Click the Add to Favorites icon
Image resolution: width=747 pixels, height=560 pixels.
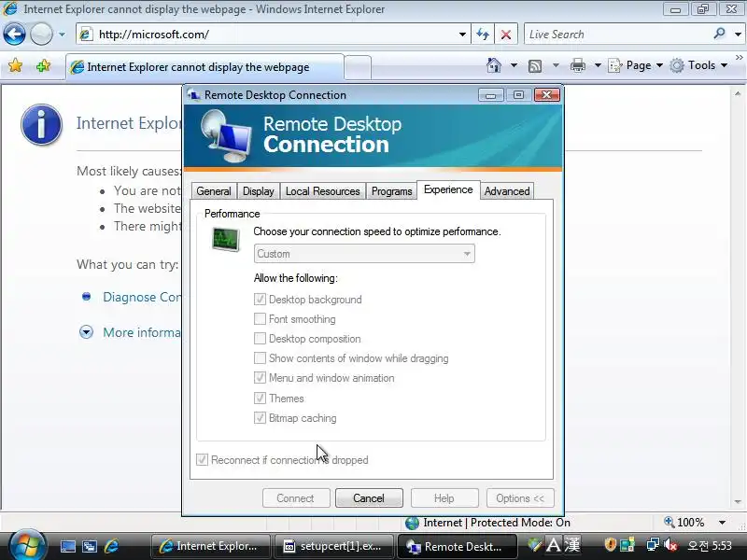[43, 65]
